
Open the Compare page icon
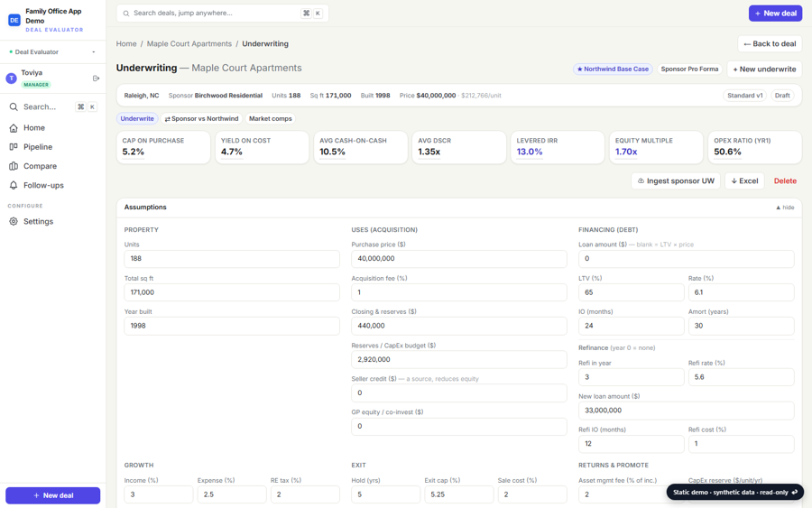14,166
